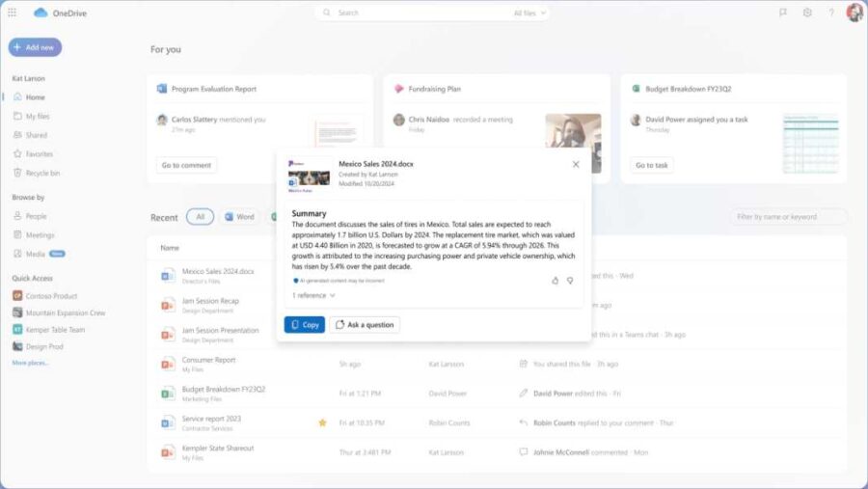Click Go to comment button
The image size is (868, 489).
(186, 165)
